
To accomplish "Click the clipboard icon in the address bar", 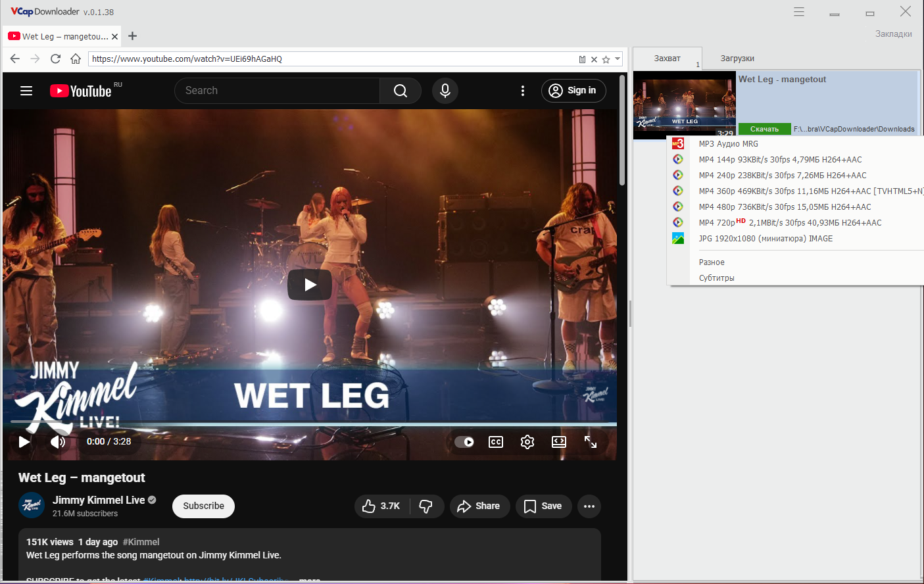I will (582, 59).
